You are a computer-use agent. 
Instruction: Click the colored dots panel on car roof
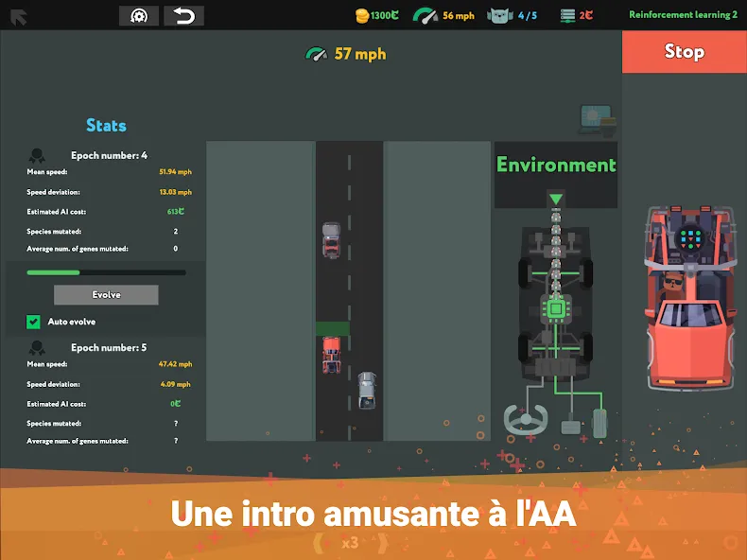click(690, 237)
